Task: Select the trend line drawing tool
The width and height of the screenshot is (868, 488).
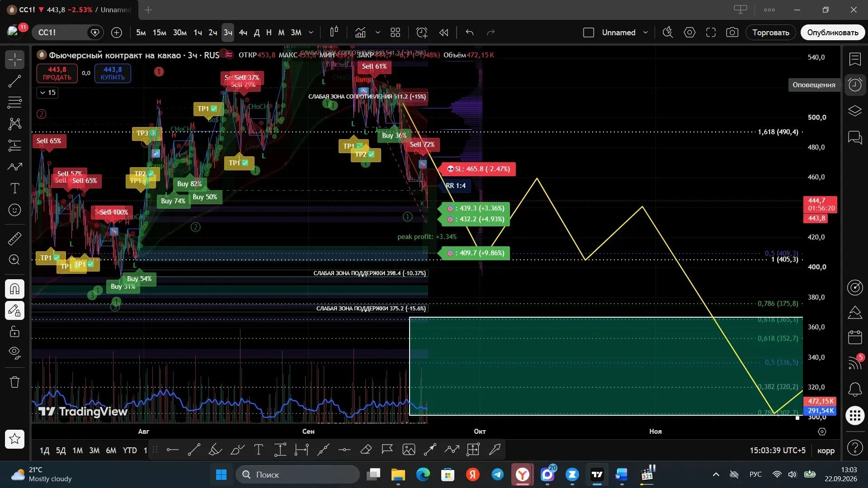Action: click(x=15, y=81)
